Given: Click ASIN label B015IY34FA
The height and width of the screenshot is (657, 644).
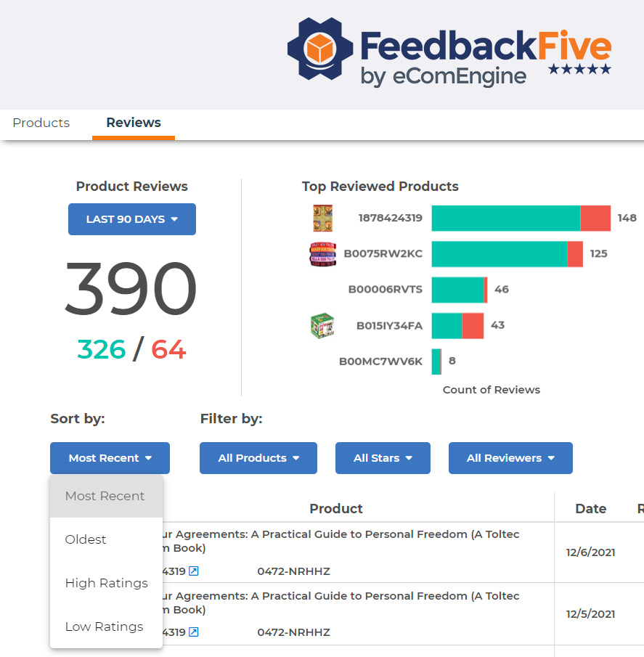Looking at the screenshot, I should pos(389,325).
